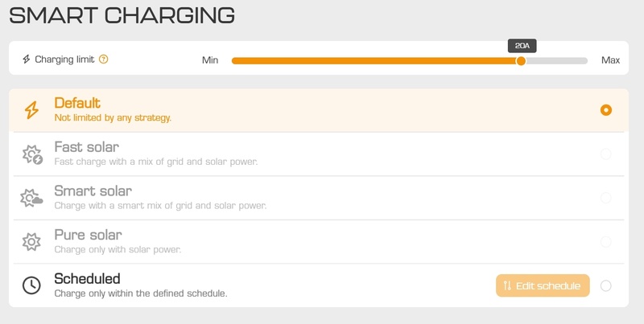Click the Fast solar strategy title
Viewport: 644px width, 324px height.
point(87,147)
